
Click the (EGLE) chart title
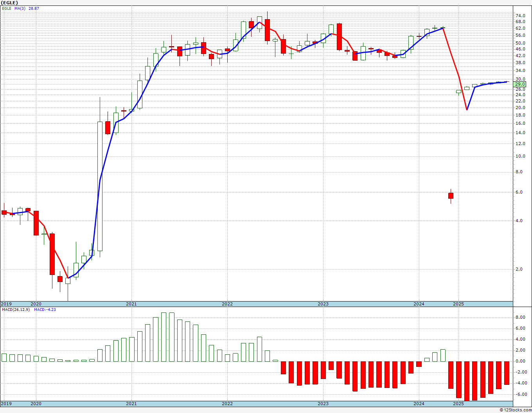pos(9,3)
